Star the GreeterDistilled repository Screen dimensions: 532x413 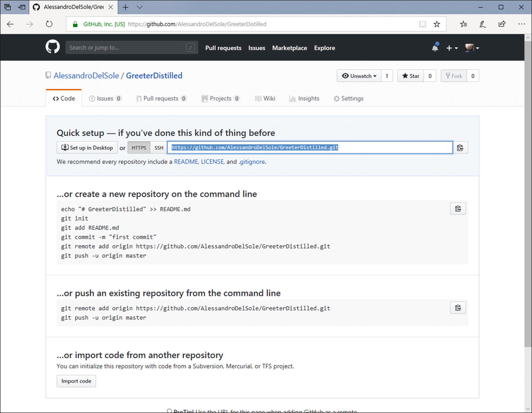[x=411, y=76]
